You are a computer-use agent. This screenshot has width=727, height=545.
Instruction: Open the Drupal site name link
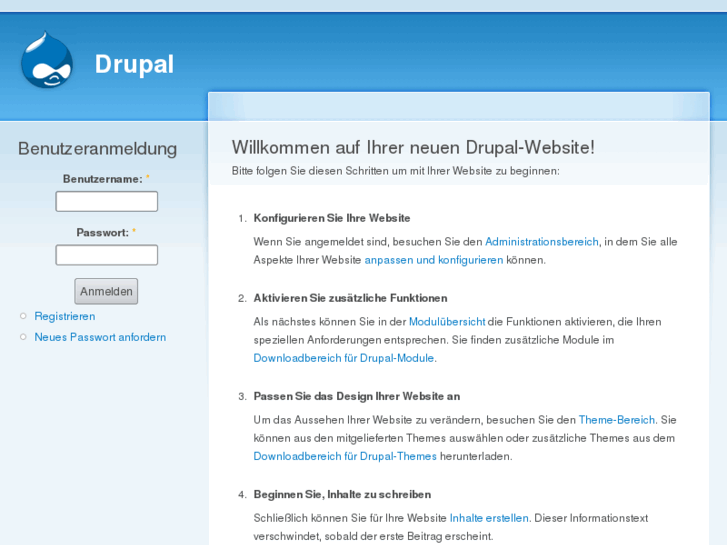134,64
